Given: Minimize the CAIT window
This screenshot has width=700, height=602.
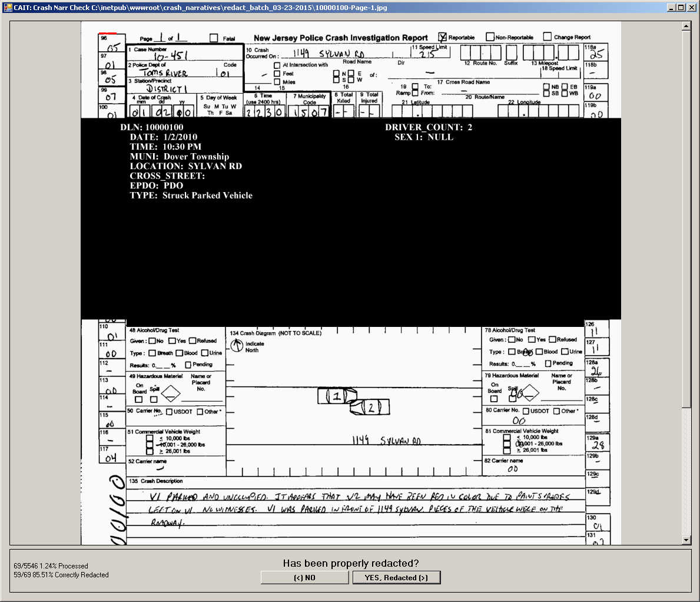Looking at the screenshot, I should pos(671,8).
